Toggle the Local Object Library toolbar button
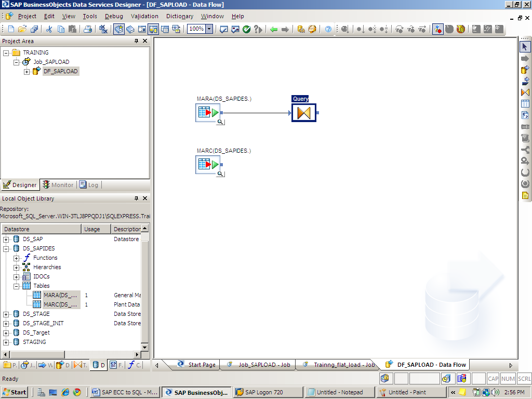The image size is (532, 399). click(119, 29)
